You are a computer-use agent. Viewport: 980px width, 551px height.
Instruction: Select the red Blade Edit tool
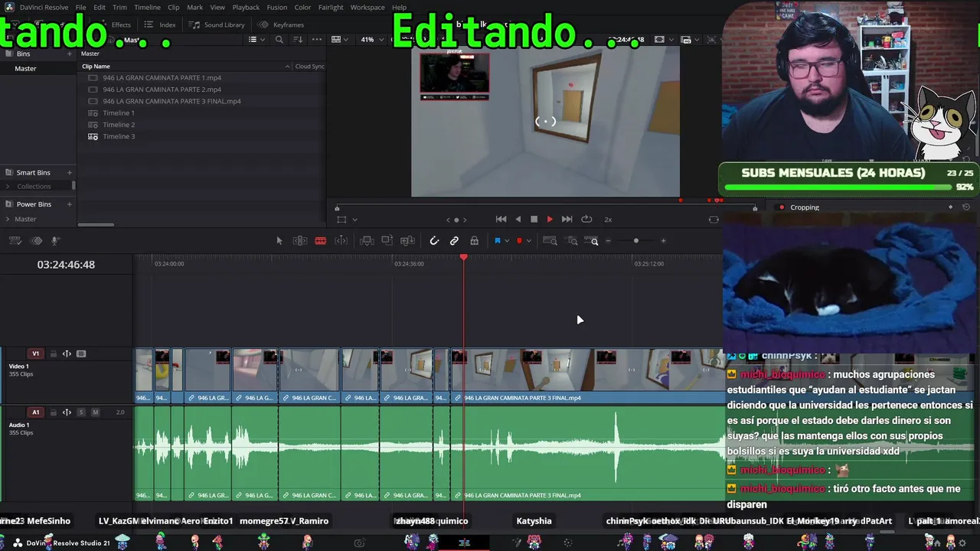[x=321, y=241]
